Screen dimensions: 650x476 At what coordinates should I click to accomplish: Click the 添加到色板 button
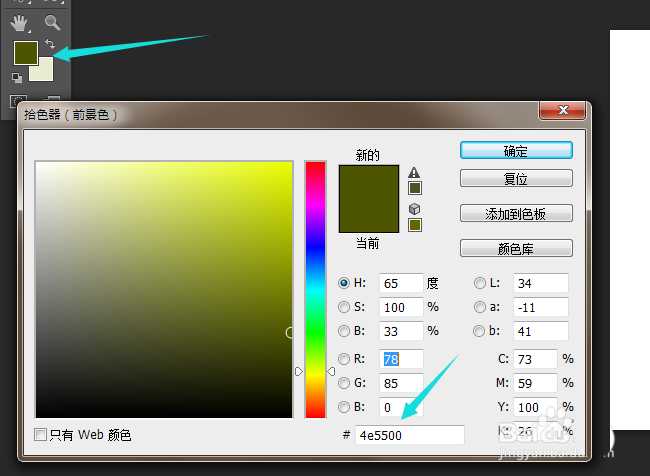516,214
